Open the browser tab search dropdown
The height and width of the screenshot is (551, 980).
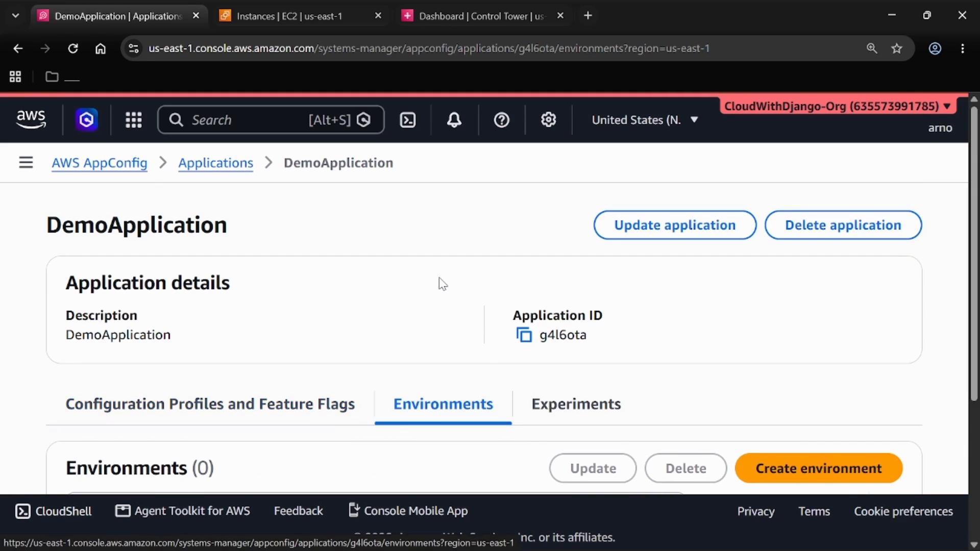[x=16, y=16]
